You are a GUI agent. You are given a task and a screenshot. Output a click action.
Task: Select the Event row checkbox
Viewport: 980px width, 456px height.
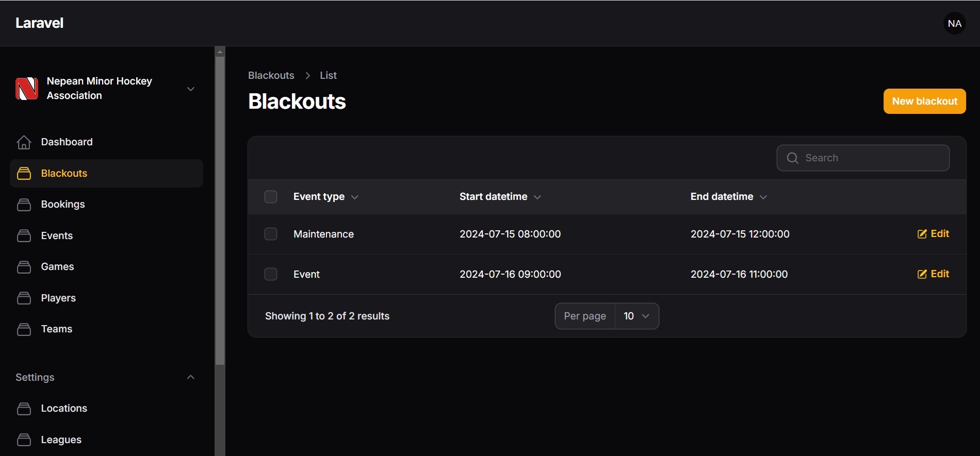[x=271, y=274]
